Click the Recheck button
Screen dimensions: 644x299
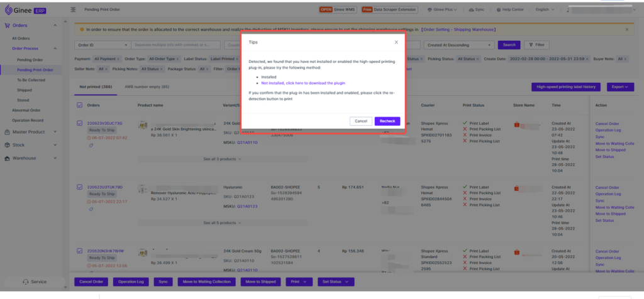(387, 121)
